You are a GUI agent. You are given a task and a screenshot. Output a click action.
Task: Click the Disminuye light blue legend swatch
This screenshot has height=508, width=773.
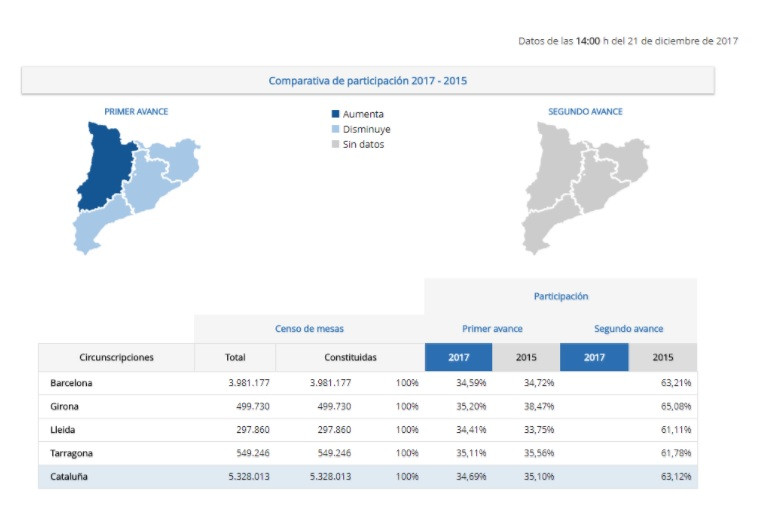click(x=335, y=129)
